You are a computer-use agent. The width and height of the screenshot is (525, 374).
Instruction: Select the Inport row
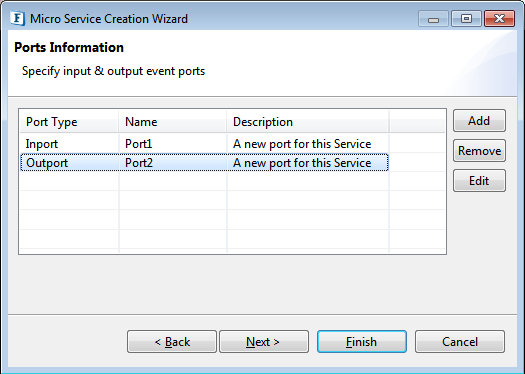pos(204,144)
